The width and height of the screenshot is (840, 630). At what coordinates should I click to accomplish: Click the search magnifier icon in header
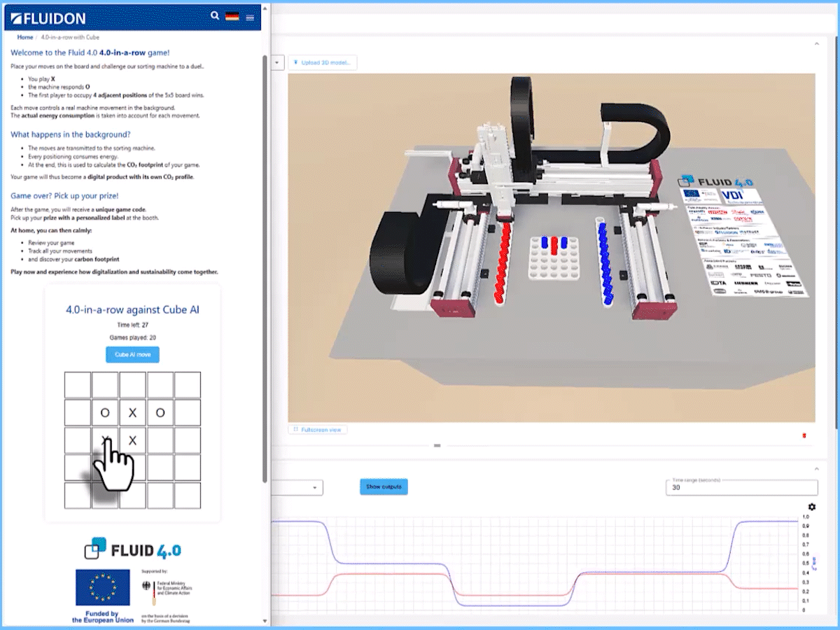(x=215, y=16)
